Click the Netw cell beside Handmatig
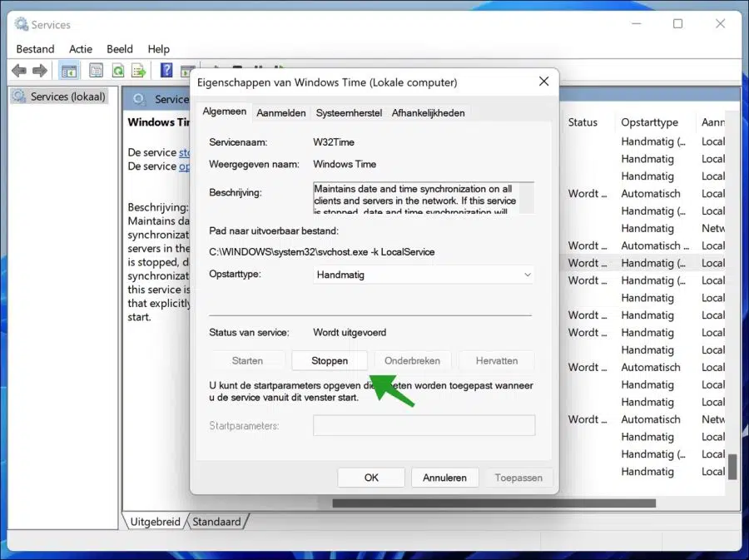 (x=713, y=228)
